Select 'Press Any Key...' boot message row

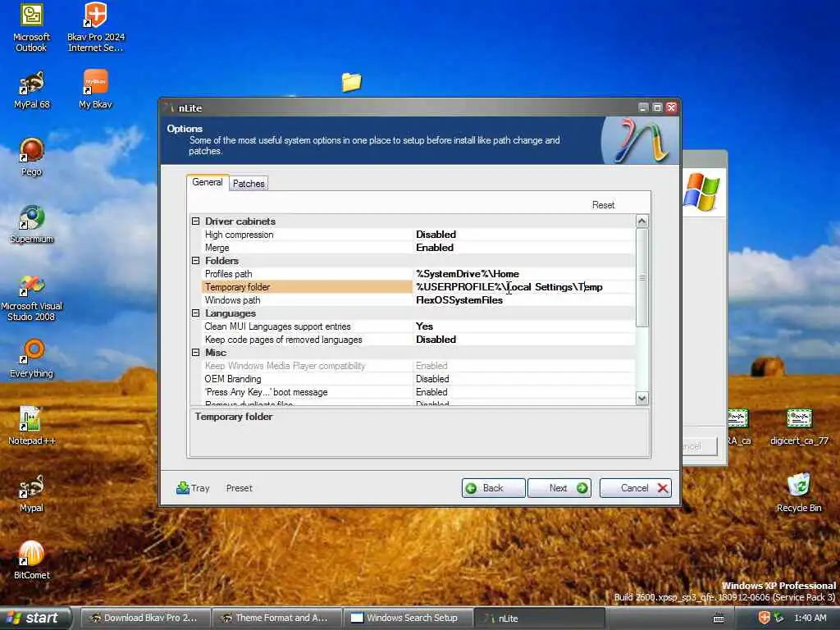pyautogui.click(x=418, y=392)
